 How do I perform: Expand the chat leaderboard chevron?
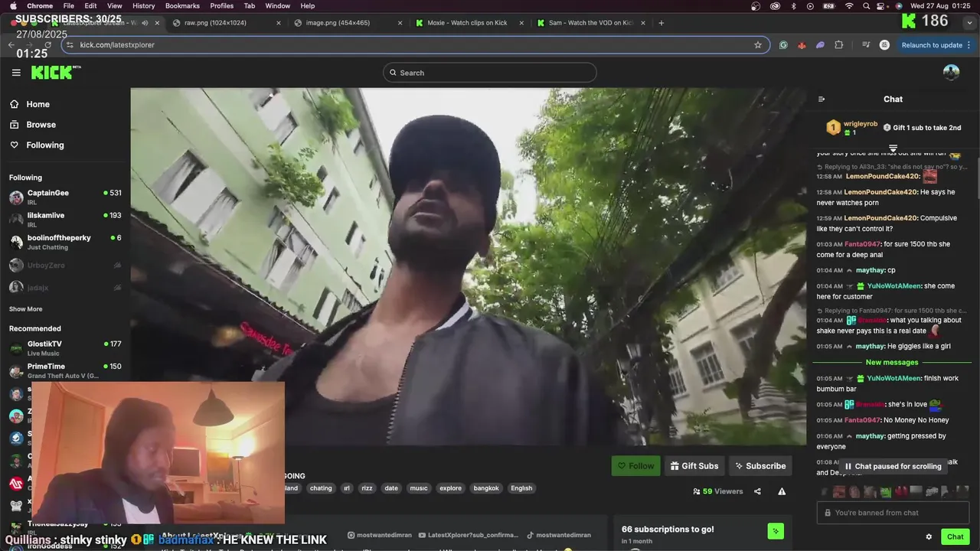tap(893, 148)
